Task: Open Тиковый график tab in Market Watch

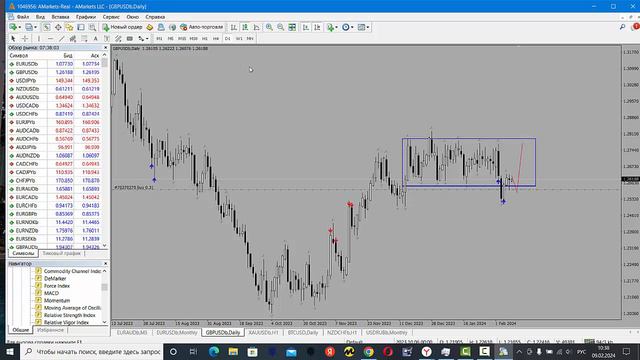Action: click(x=62, y=253)
